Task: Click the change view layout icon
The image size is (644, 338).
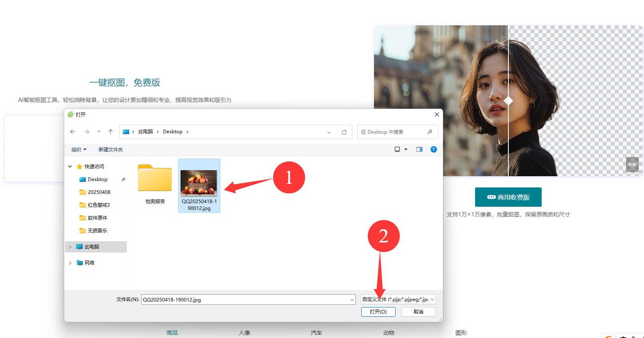Action: (397, 149)
